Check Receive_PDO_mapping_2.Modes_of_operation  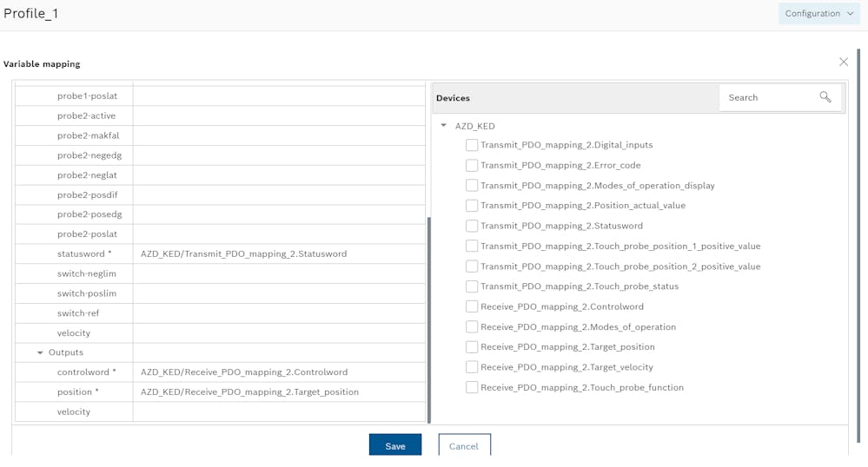(x=472, y=327)
